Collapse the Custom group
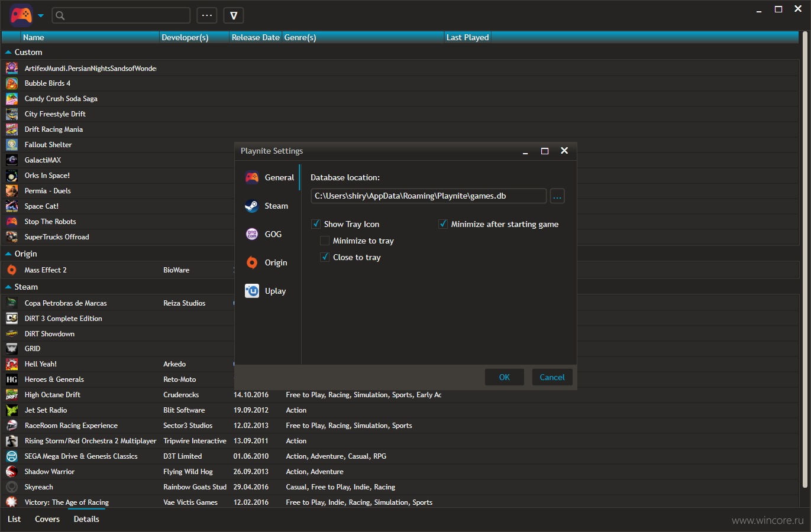 (x=8, y=53)
